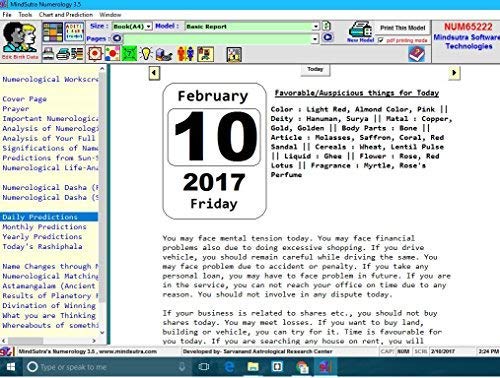Screen dimensions: 500x378
Task: Expand the Model dropdown Basic Report
Action: tap(315, 26)
